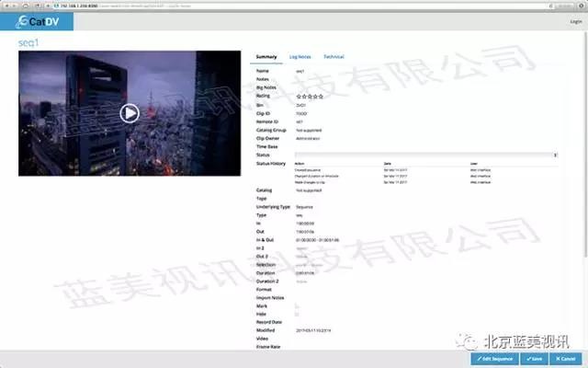588x368 pixels.
Task: Click the seq1 page title
Action: [x=28, y=43]
